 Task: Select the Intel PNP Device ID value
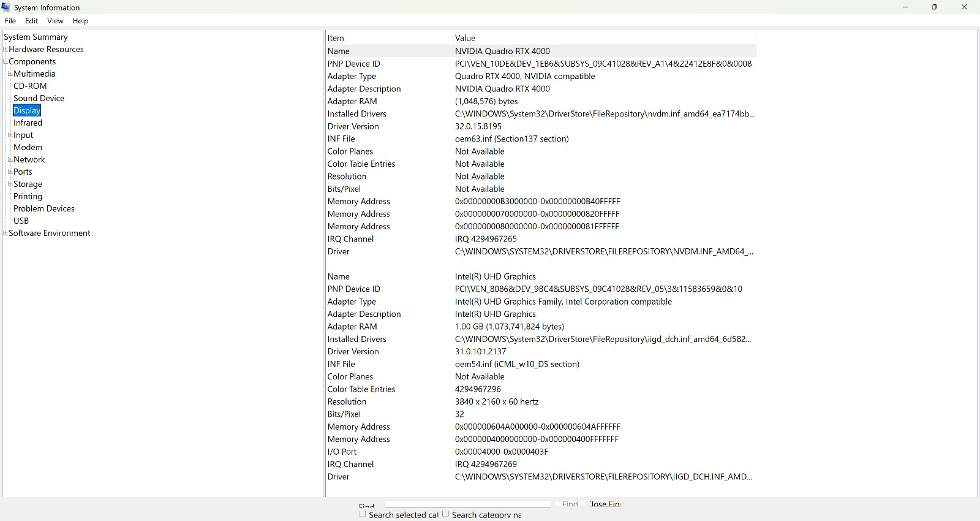click(598, 289)
